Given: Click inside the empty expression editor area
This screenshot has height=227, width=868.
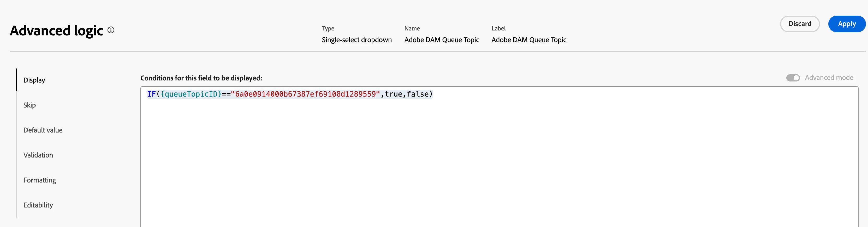Looking at the screenshot, I should [x=499, y=161].
